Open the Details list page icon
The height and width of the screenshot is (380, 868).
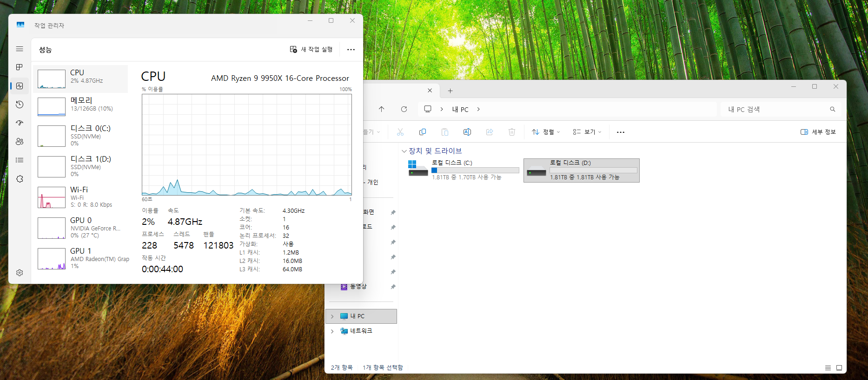pos(20,160)
